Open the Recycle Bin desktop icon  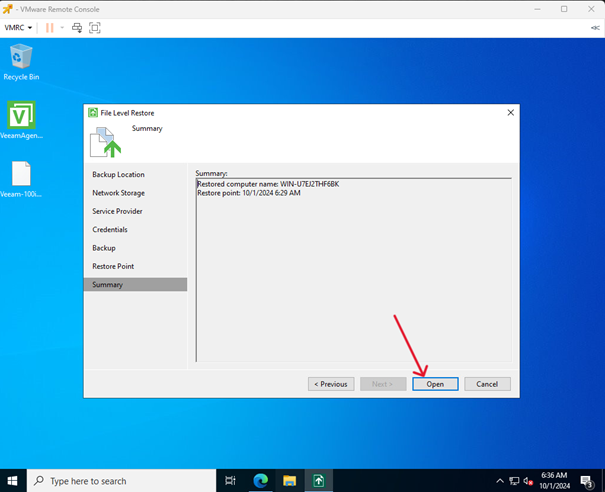pyautogui.click(x=21, y=62)
